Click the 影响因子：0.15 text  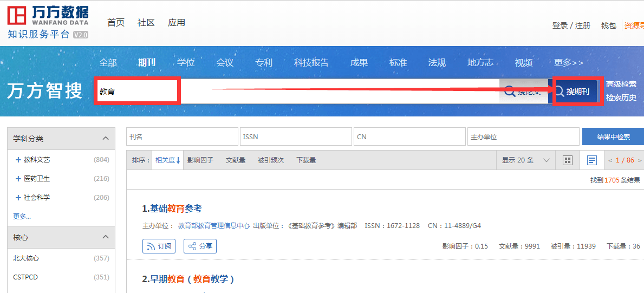point(465,246)
